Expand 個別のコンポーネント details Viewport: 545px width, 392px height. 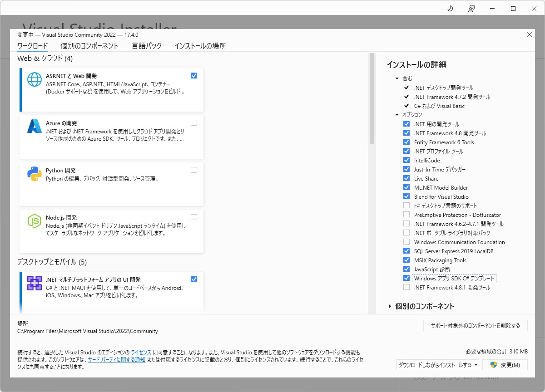coord(413,306)
